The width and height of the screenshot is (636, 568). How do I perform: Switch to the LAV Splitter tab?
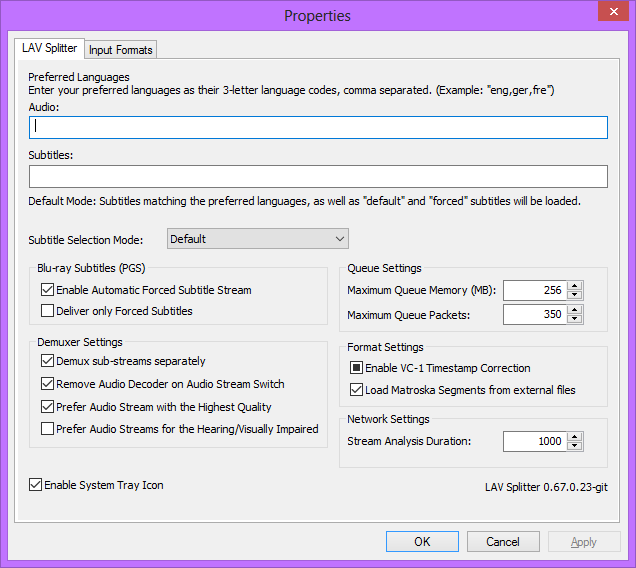[49, 48]
